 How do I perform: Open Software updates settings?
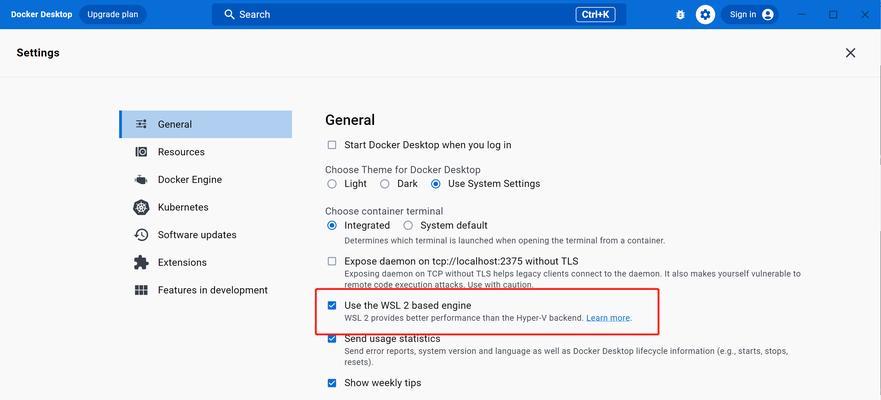click(x=206, y=235)
